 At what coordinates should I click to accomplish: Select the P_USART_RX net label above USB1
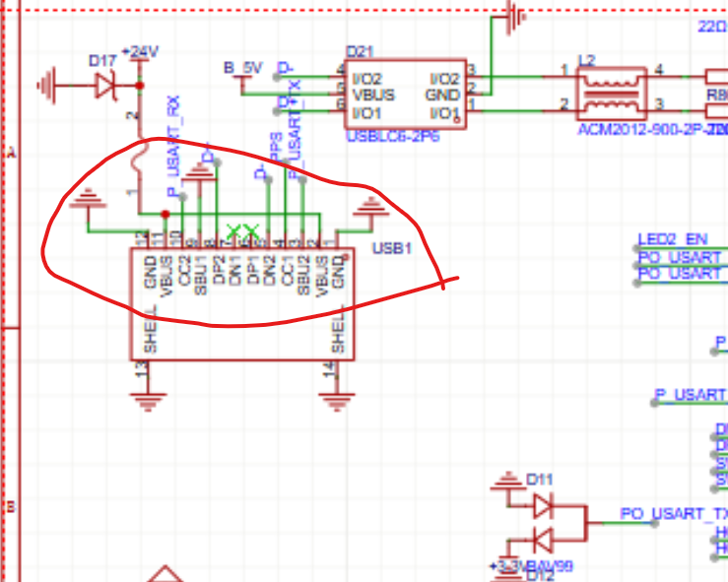click(x=173, y=138)
